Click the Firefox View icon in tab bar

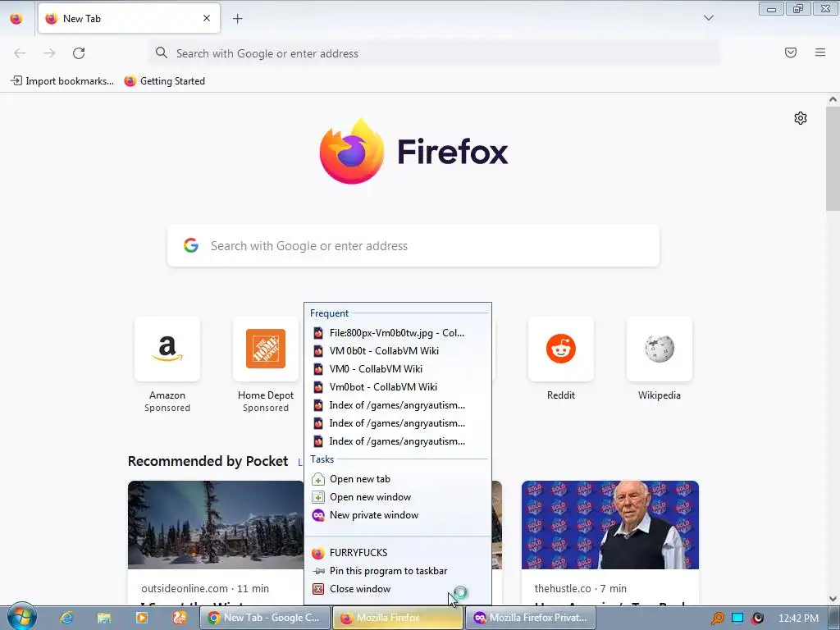tap(16, 19)
